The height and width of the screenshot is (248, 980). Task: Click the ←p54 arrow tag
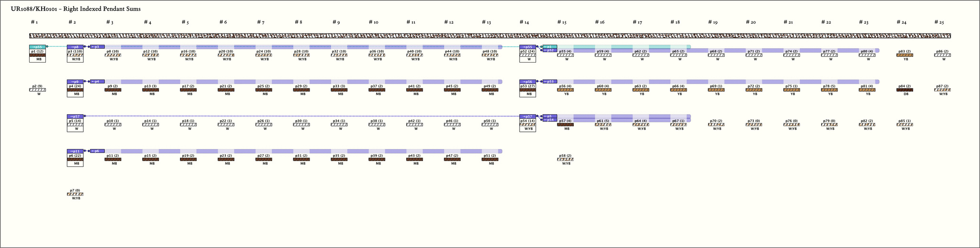point(550,120)
